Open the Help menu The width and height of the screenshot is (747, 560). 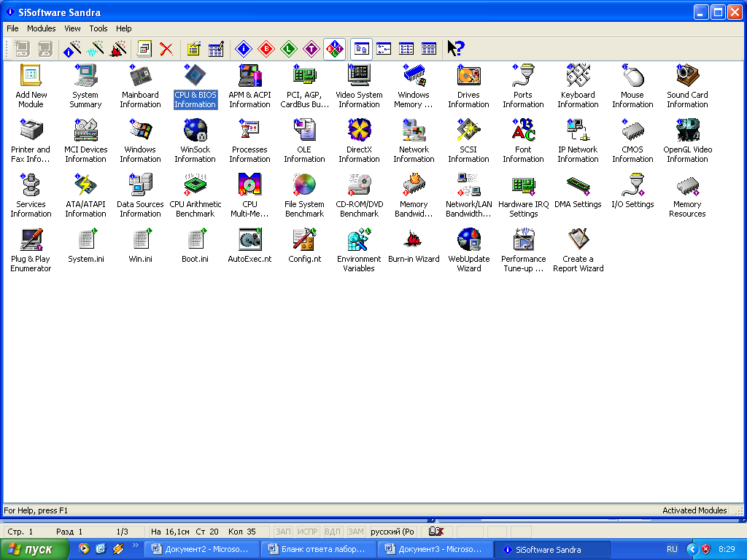(124, 28)
